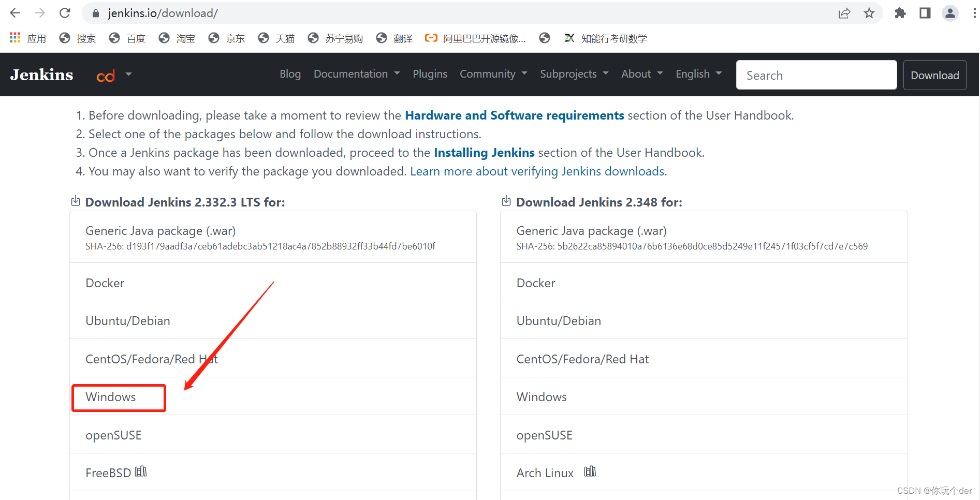
Task: Select Generic Java package (.war) under 2.348
Action: [x=704, y=237]
